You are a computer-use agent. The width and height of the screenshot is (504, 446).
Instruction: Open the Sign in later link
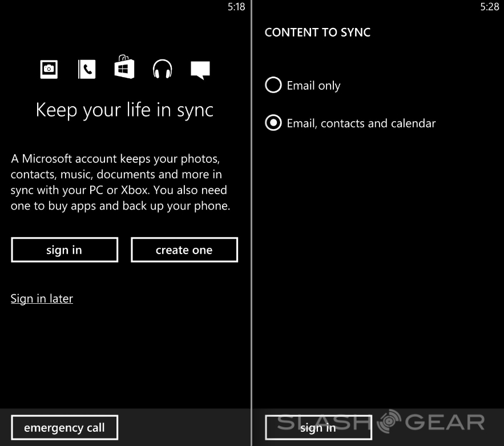(42, 299)
